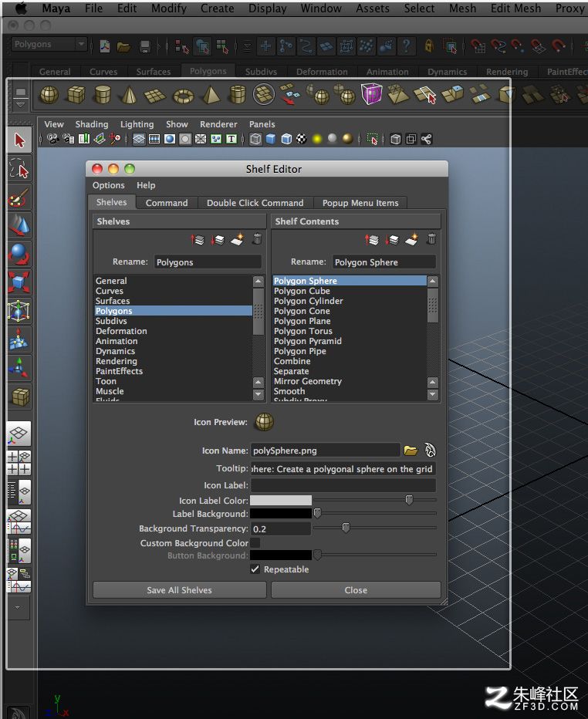This screenshot has height=719, width=588.
Task: Click the purple Subdiv Proxy cube shelf icon
Action: 371,94
